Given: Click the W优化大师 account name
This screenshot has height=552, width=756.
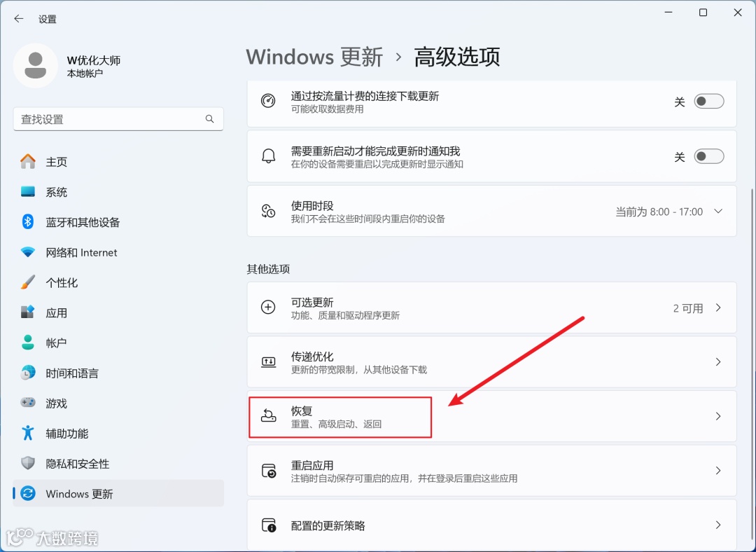Looking at the screenshot, I should click(x=94, y=60).
